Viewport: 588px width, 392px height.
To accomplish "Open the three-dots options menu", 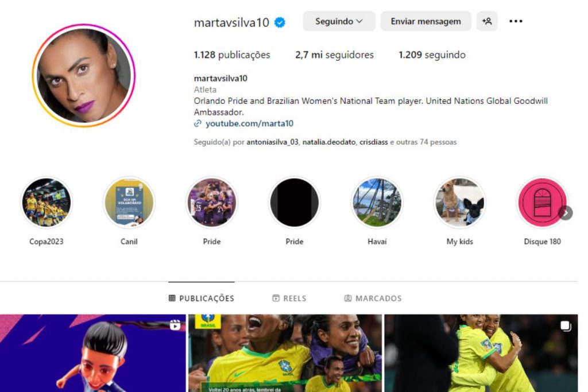I will coord(516,21).
